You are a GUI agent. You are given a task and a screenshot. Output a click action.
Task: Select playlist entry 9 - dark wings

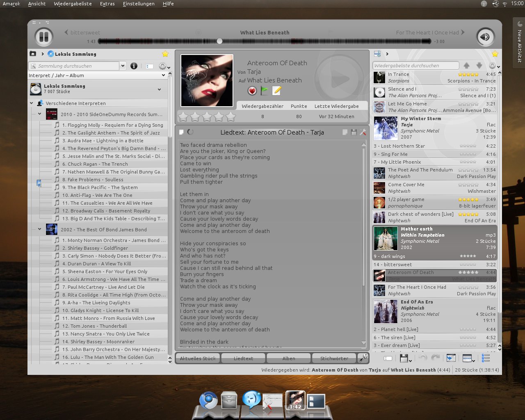pos(435,256)
